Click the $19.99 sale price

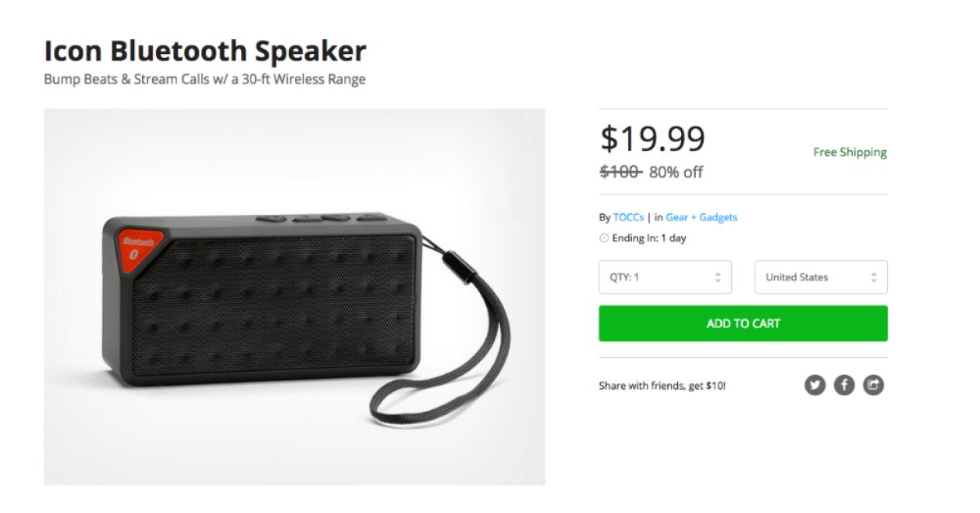coord(653,139)
